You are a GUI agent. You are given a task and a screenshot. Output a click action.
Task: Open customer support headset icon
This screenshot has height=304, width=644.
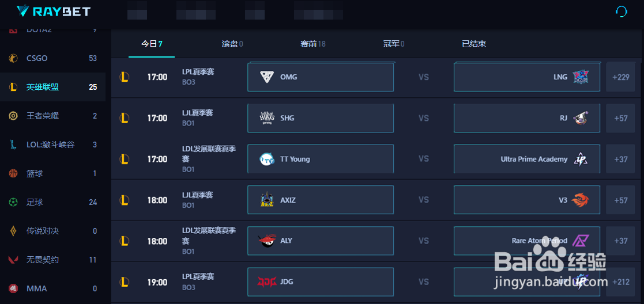(x=622, y=12)
